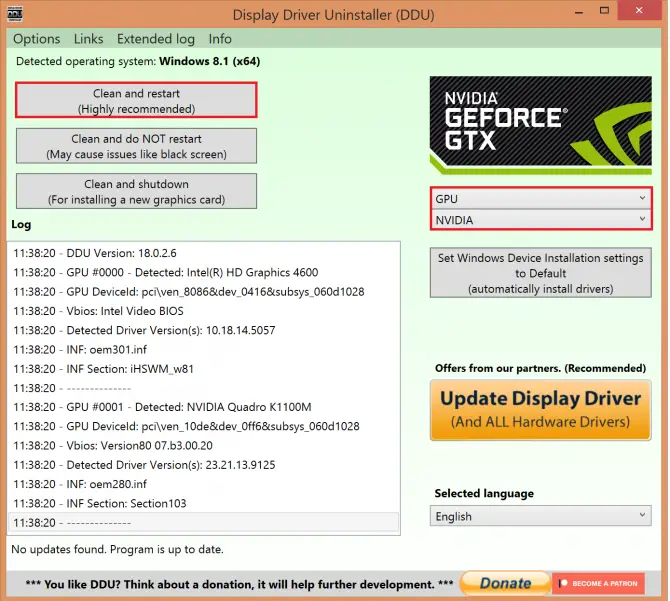Select log line with dev_0ff6 DeviceId
Image resolution: width=670 pixels, height=601 pixels.
(203, 426)
